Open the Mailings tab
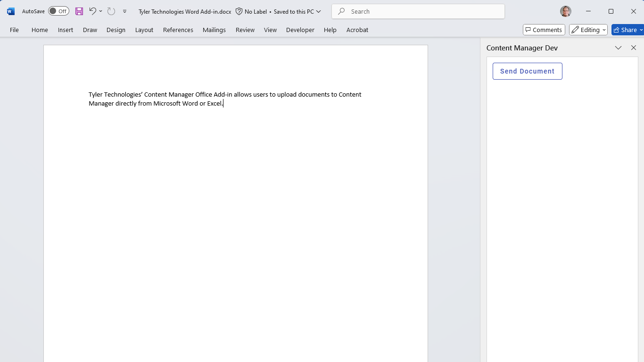The height and width of the screenshot is (362, 644). pos(214,30)
